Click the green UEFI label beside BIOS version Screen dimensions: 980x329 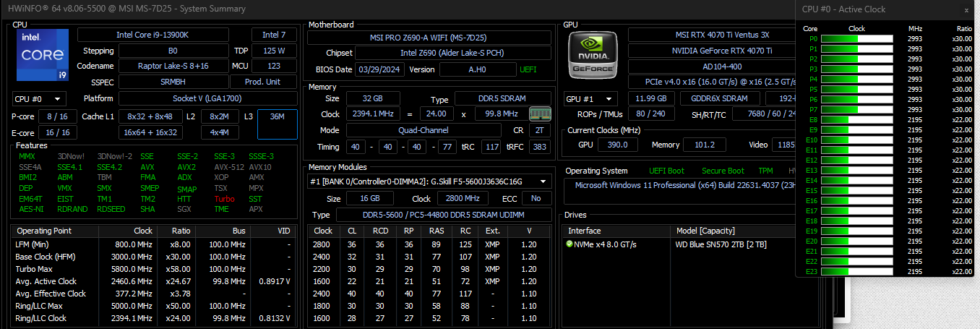point(528,69)
